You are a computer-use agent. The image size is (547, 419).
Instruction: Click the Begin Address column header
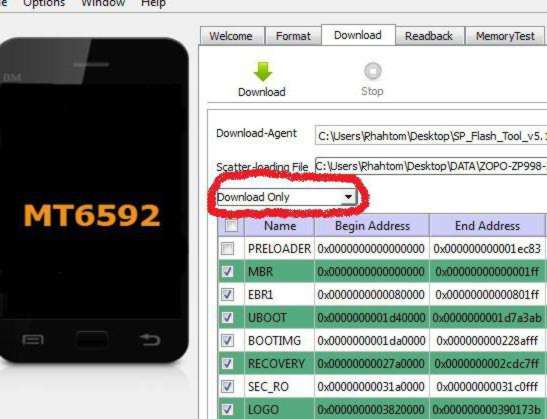(x=372, y=226)
